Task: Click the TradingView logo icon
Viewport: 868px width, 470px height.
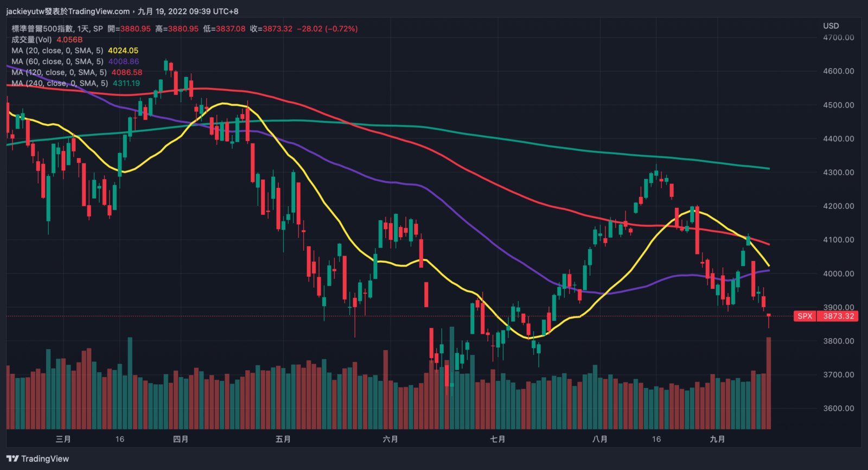Action: [12, 459]
